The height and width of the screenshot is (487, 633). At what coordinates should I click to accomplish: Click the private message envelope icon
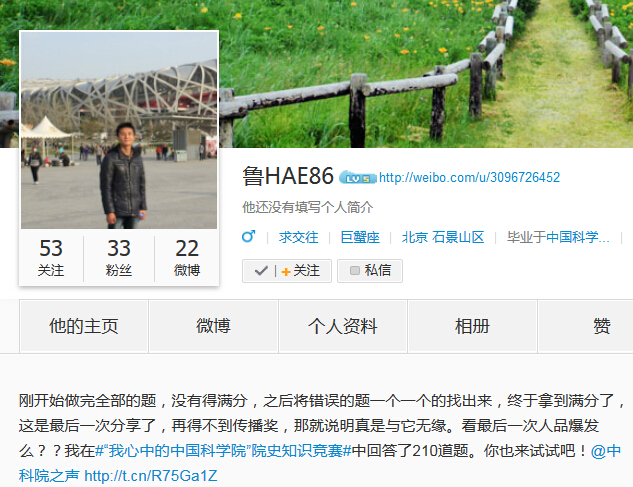click(355, 271)
